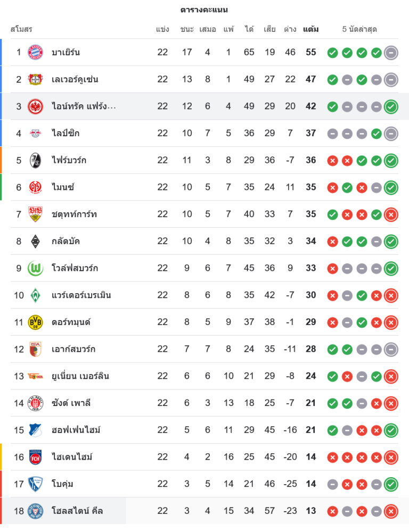Sort by the แต้ม points column header
The image size is (409, 532).
click(x=310, y=29)
